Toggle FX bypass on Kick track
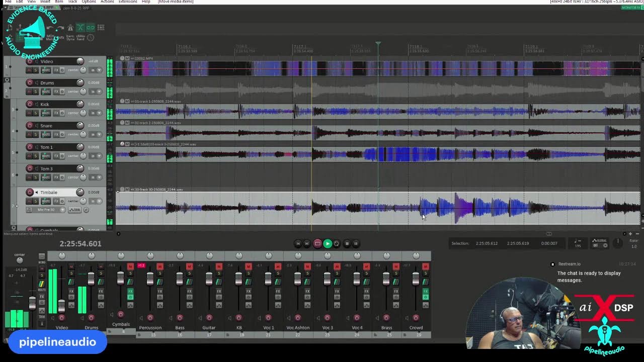The image size is (644, 362). (x=62, y=113)
